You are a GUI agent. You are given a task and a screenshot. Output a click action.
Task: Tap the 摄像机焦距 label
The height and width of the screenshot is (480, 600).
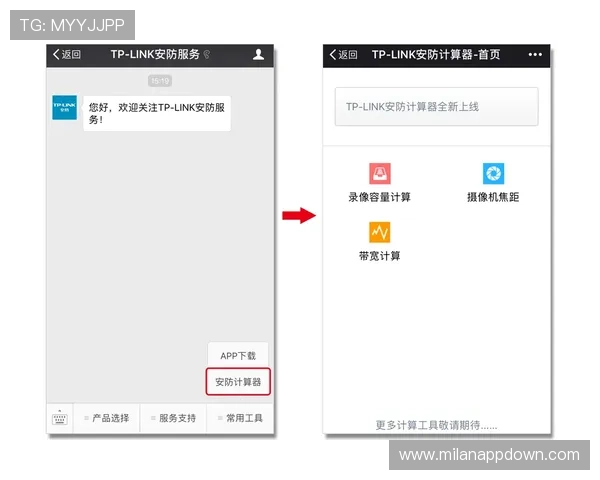tap(493, 197)
